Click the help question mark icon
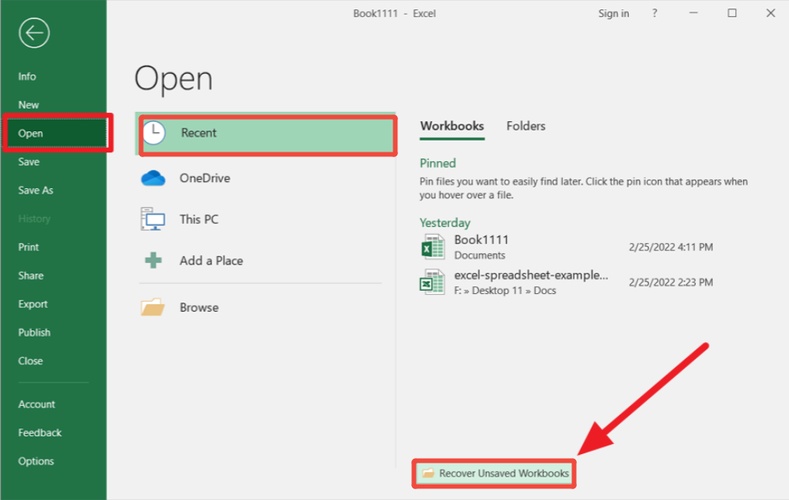Screen dimensions: 789x500 (x=654, y=14)
